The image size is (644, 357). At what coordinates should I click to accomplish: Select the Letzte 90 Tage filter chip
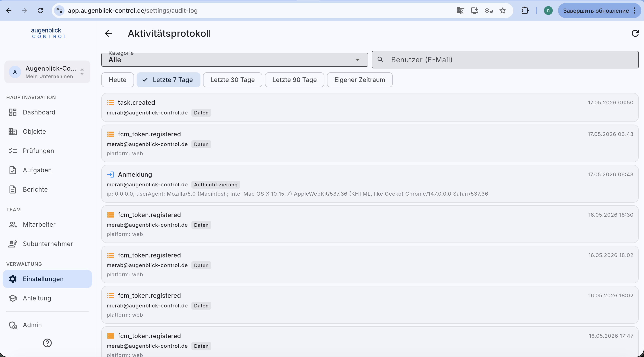tap(295, 80)
